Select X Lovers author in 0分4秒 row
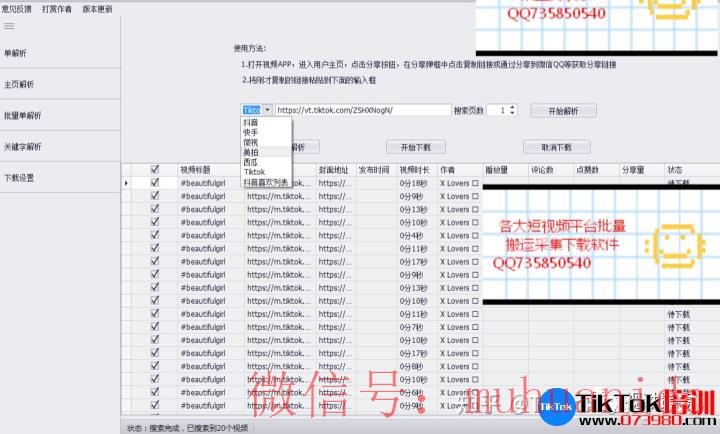 (460, 236)
